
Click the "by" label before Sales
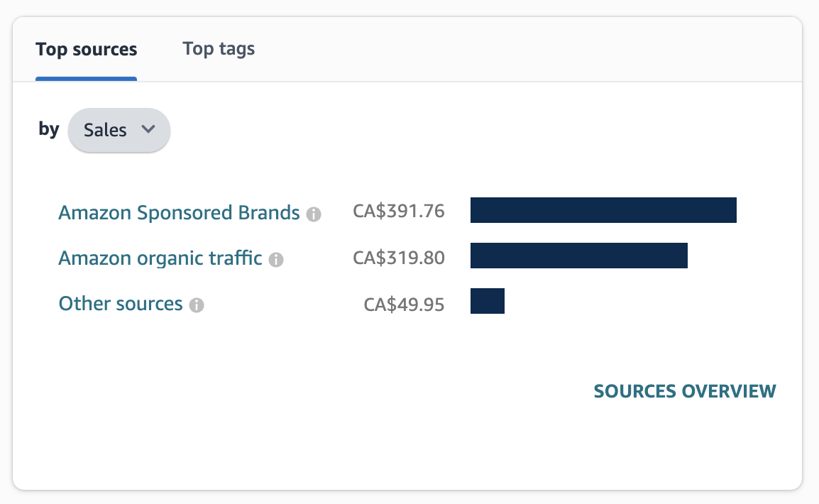(49, 129)
